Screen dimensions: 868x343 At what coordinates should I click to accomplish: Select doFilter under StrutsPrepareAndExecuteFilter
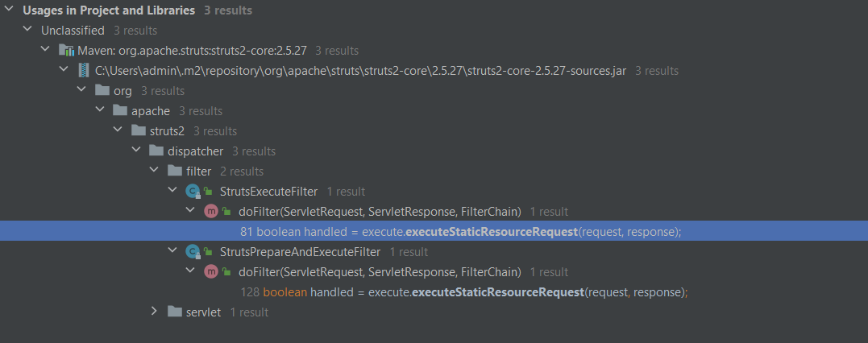380,272
